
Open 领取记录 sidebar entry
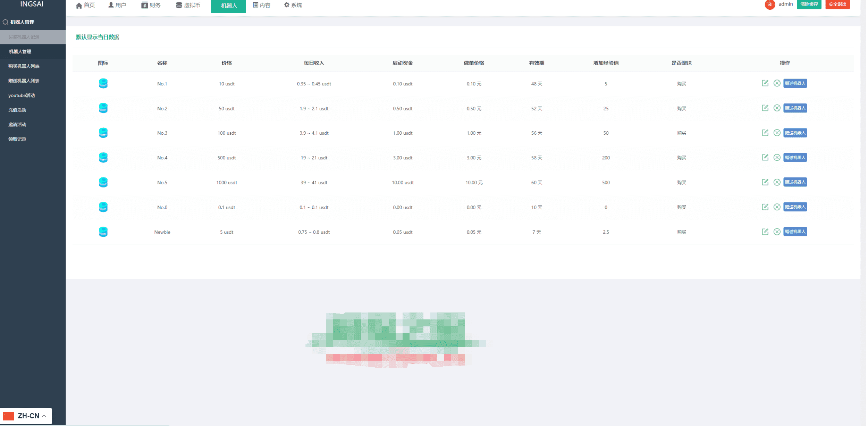(17, 139)
